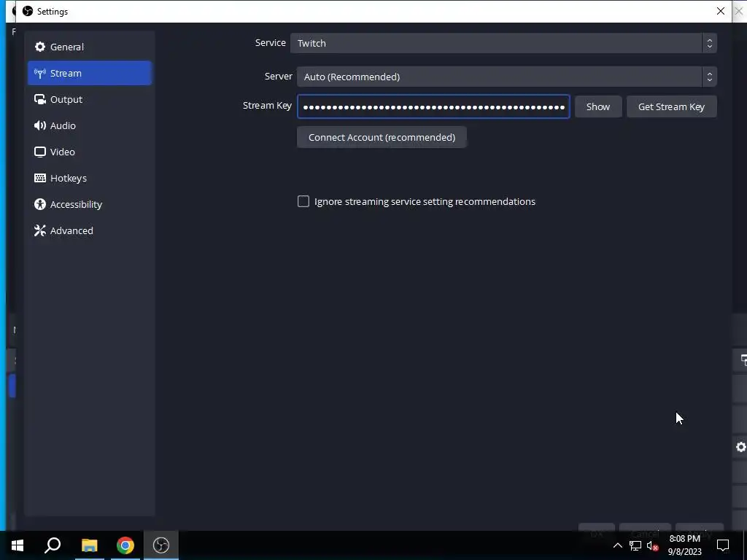Launch Google Chrome from the taskbar

(x=125, y=545)
